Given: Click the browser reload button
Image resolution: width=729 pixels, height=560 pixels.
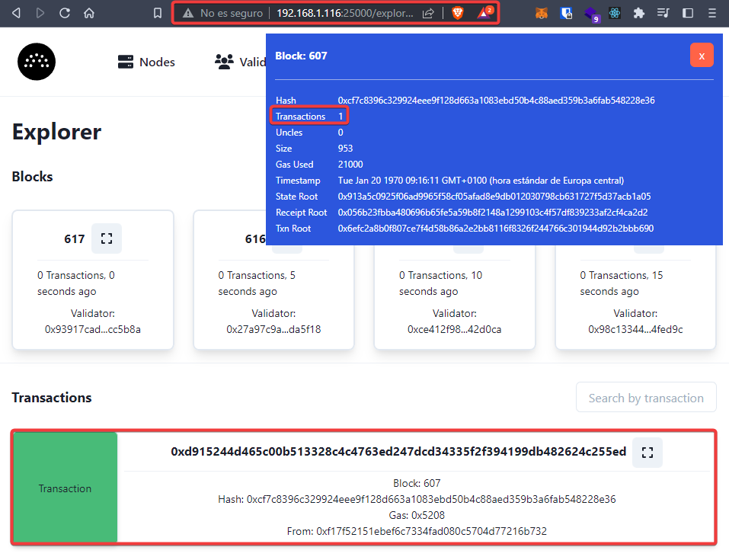Looking at the screenshot, I should point(65,13).
